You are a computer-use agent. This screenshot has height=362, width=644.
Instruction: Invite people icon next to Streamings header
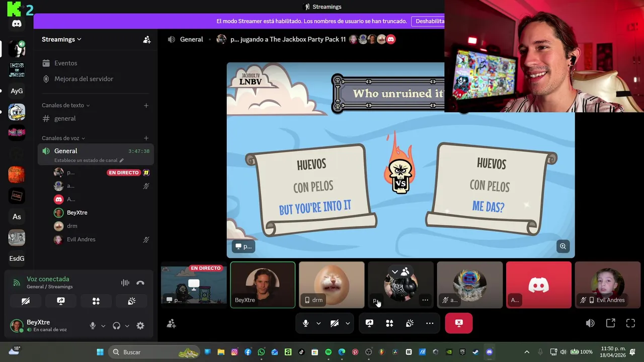pyautogui.click(x=147, y=39)
